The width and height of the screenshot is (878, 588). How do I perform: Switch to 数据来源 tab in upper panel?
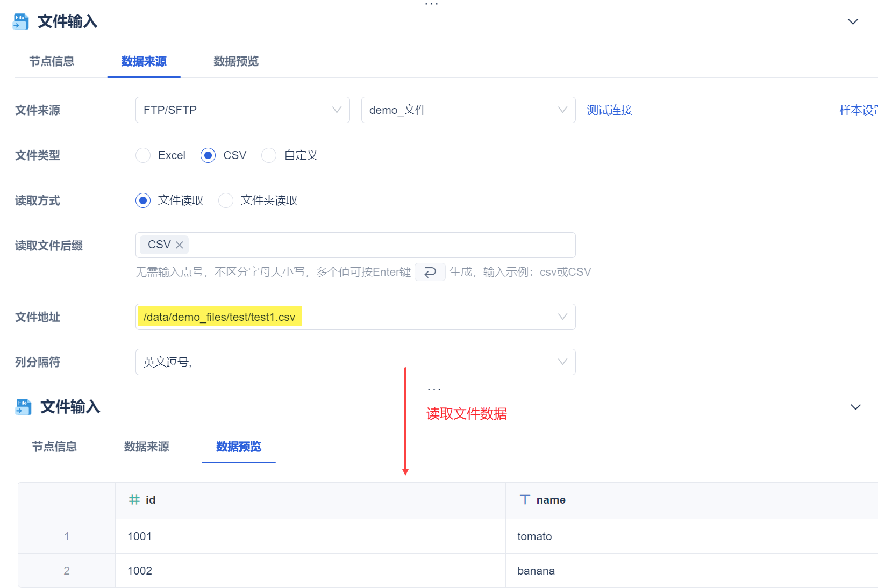[144, 61]
